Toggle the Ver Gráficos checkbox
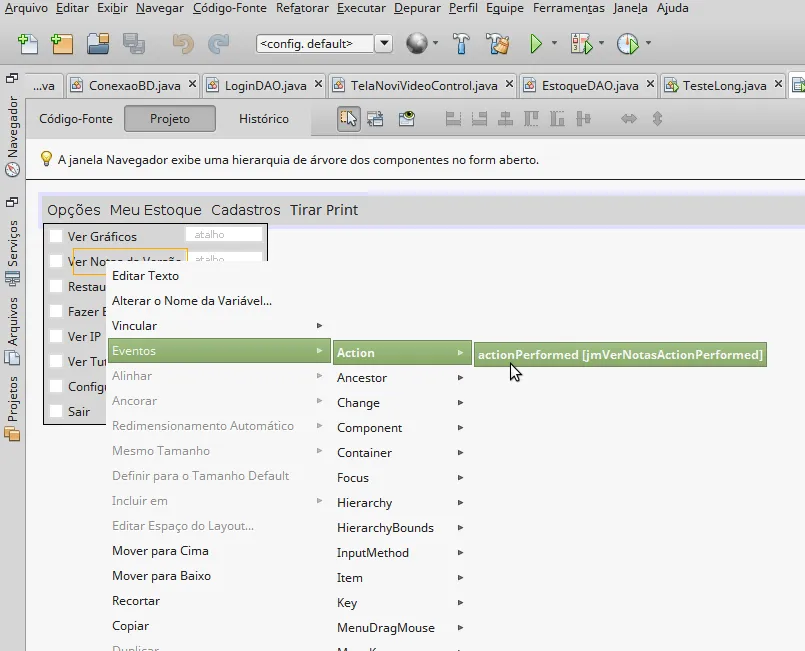Image resolution: width=805 pixels, height=651 pixels. click(56, 236)
